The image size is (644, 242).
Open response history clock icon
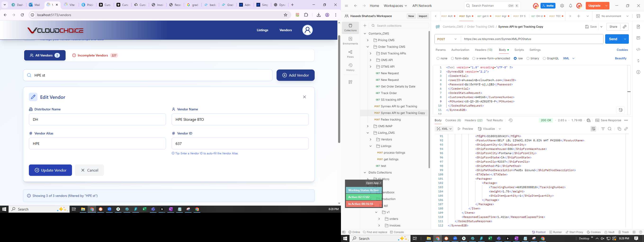510,120
